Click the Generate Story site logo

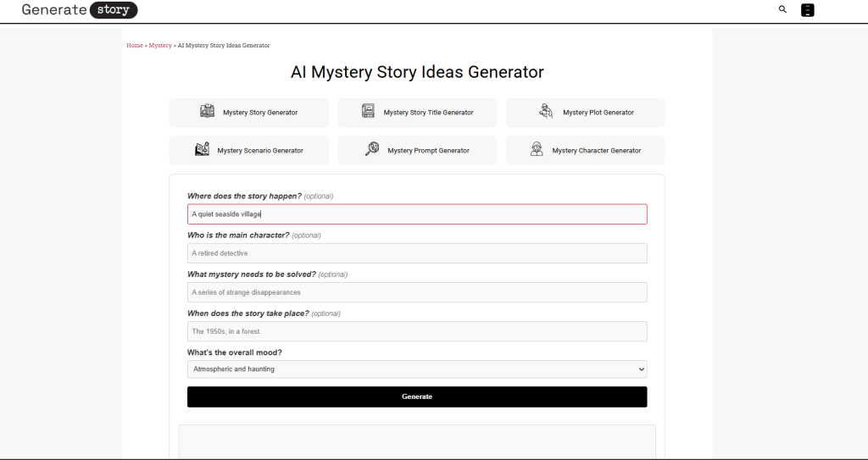pos(79,10)
